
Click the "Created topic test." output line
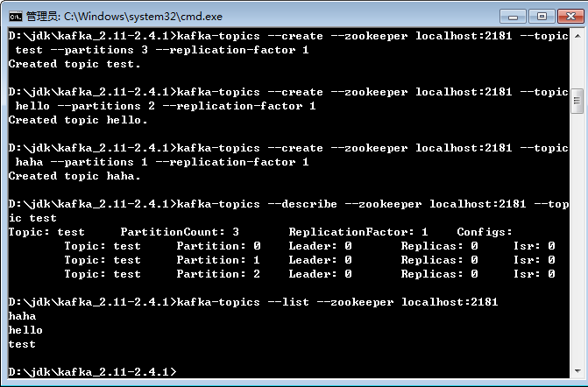coord(74,64)
